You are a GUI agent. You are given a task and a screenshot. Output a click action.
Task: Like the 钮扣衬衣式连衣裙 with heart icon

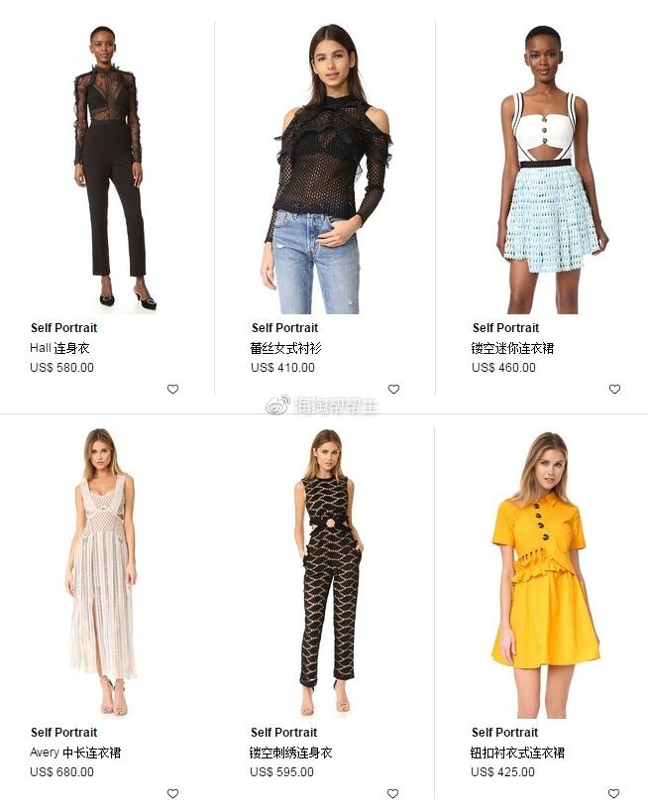(x=614, y=793)
